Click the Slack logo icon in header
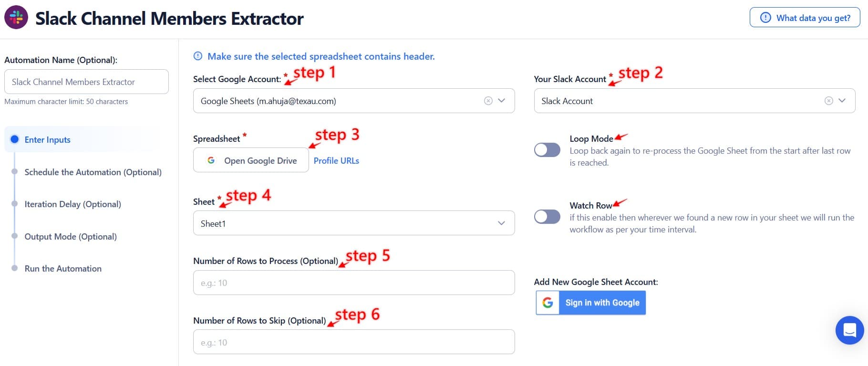The height and width of the screenshot is (366, 868). (16, 18)
